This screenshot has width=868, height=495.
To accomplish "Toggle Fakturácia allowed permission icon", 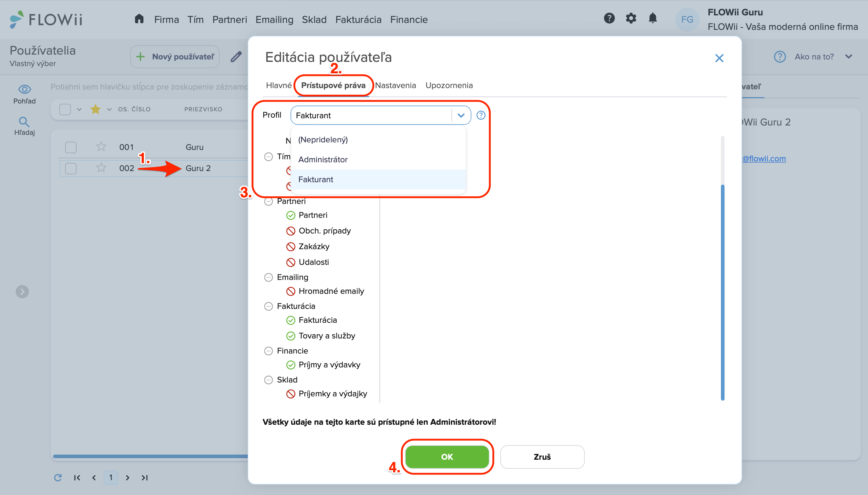I will click(x=291, y=320).
